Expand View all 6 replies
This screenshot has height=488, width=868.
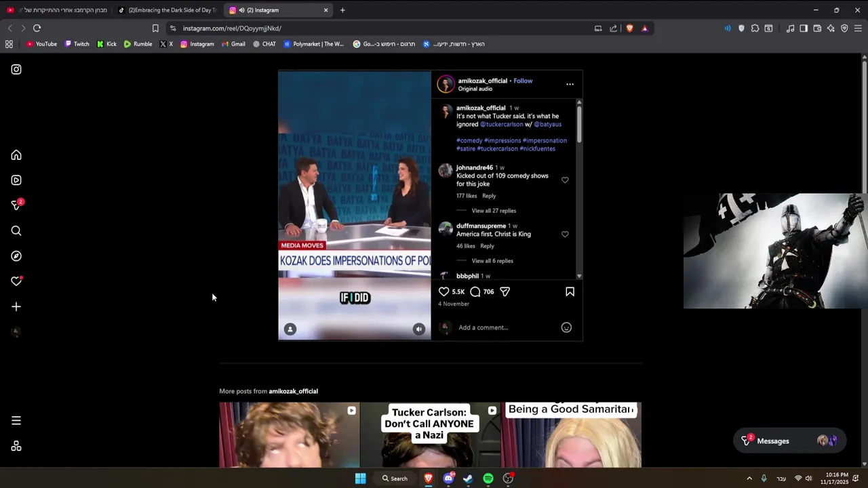pos(492,261)
